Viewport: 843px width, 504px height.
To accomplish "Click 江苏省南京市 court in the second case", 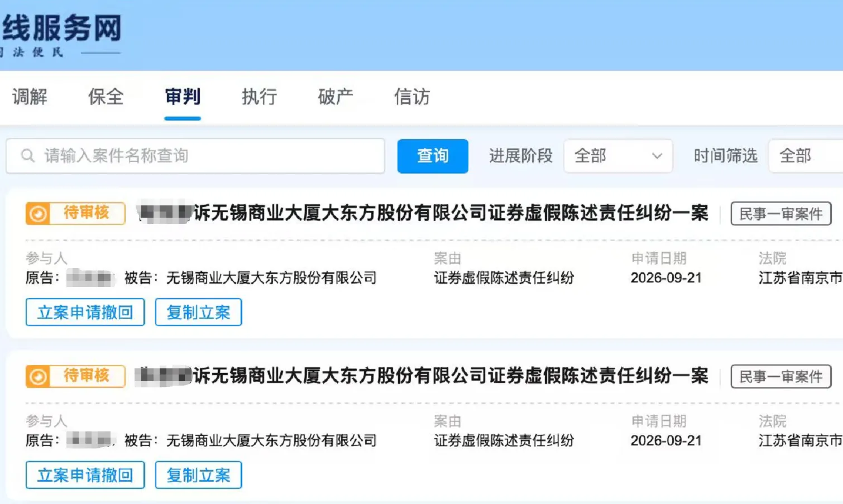I will click(x=801, y=440).
